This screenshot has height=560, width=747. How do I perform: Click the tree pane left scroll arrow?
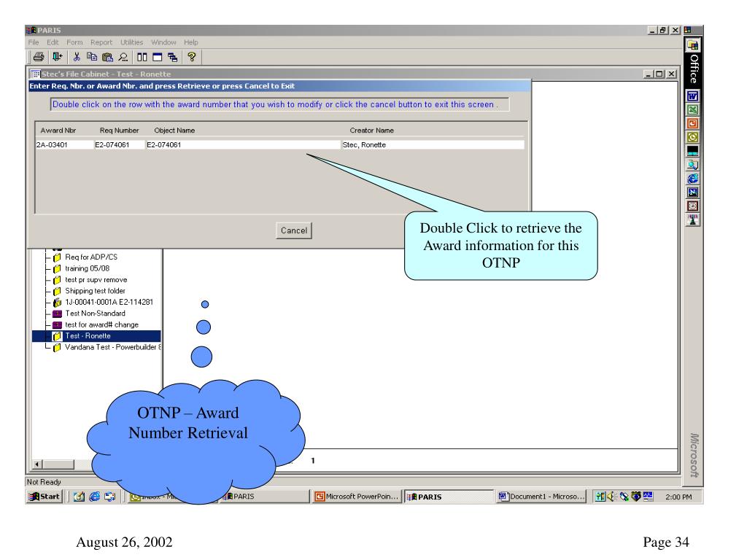[x=37, y=464]
